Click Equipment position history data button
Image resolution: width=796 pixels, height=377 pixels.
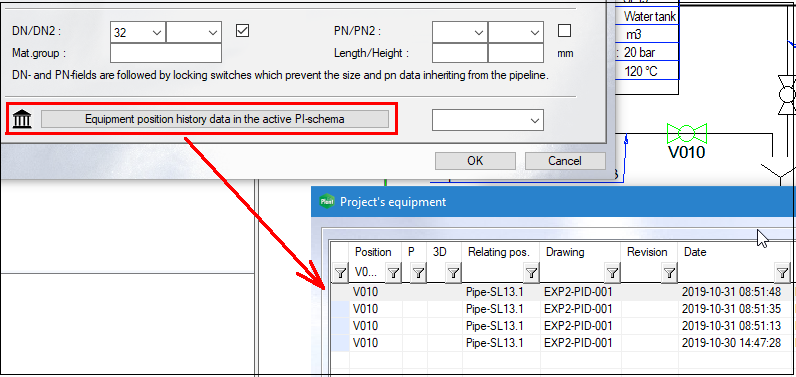point(215,119)
